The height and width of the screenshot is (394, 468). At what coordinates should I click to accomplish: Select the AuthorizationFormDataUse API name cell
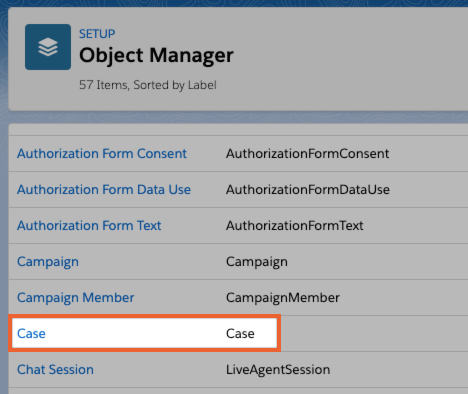tap(308, 190)
